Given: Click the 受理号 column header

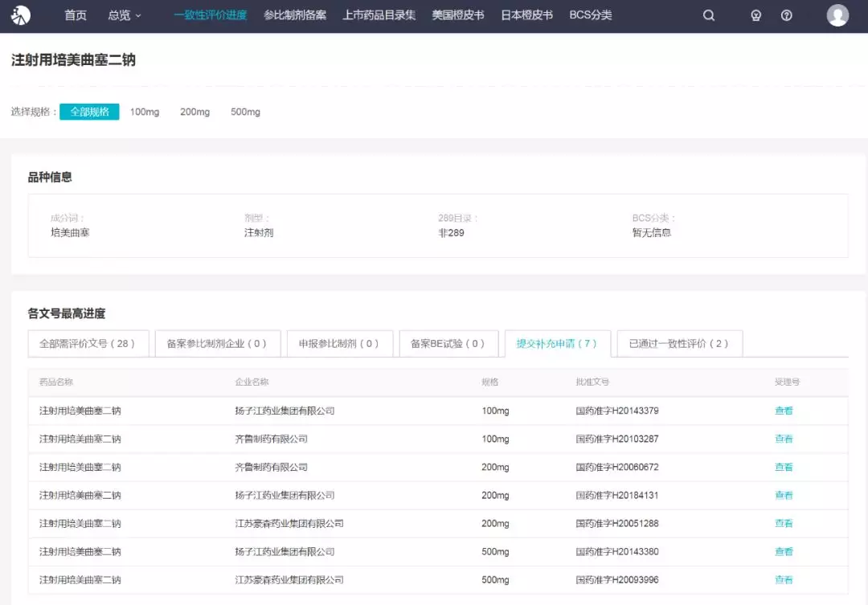Looking at the screenshot, I should coord(787,382).
